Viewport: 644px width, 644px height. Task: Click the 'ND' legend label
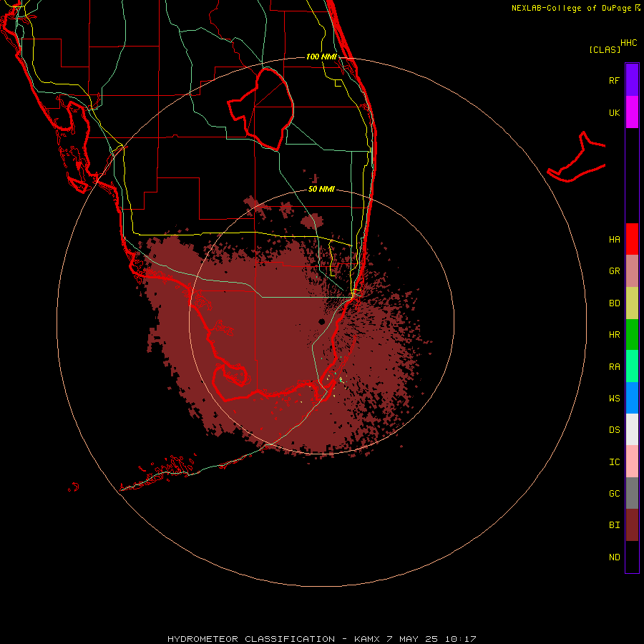(x=614, y=557)
